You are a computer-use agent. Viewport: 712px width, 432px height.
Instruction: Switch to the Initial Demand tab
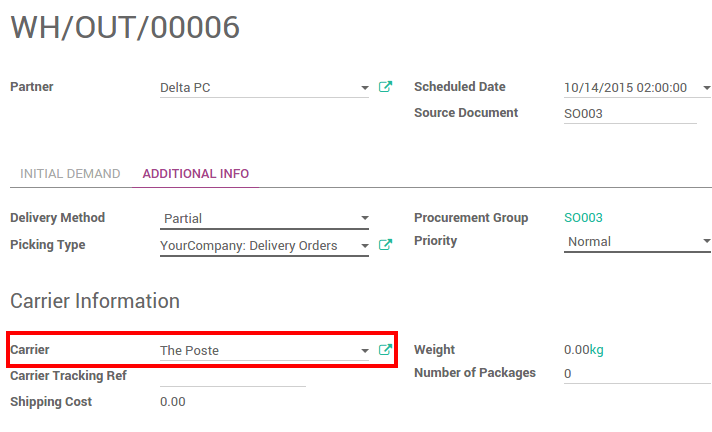coord(70,174)
